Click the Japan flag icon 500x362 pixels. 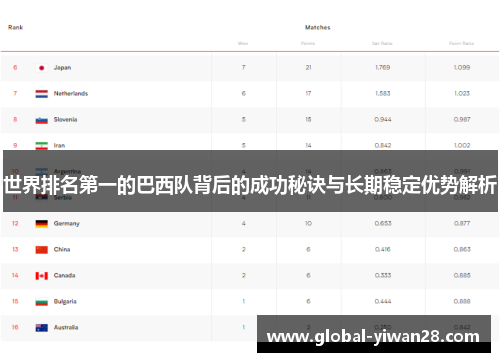pyautogui.click(x=42, y=68)
